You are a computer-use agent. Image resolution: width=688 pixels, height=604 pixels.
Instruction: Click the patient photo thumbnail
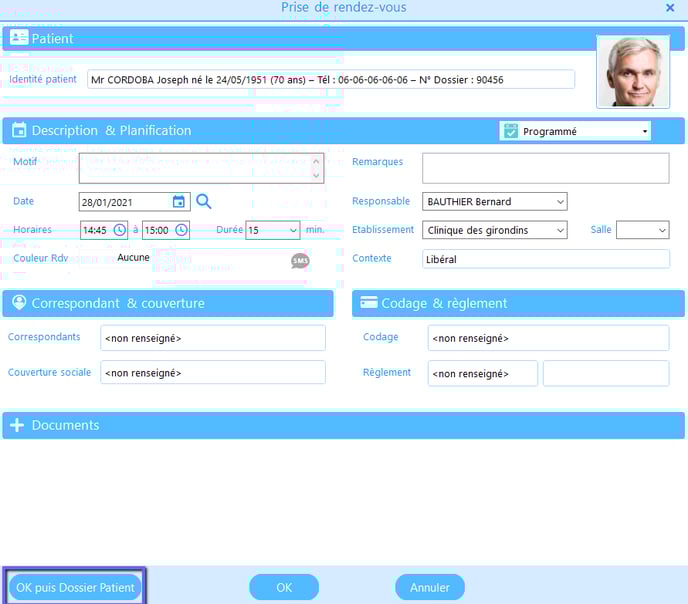pos(633,72)
